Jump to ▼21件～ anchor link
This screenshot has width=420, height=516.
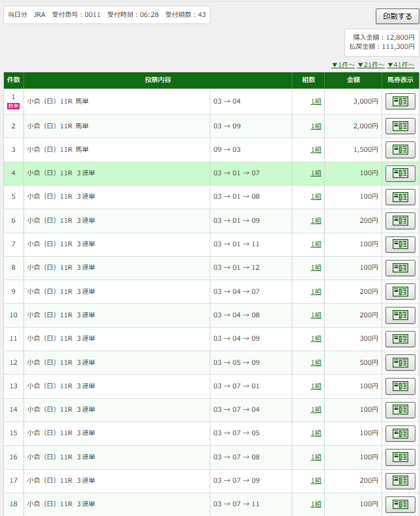(x=371, y=65)
